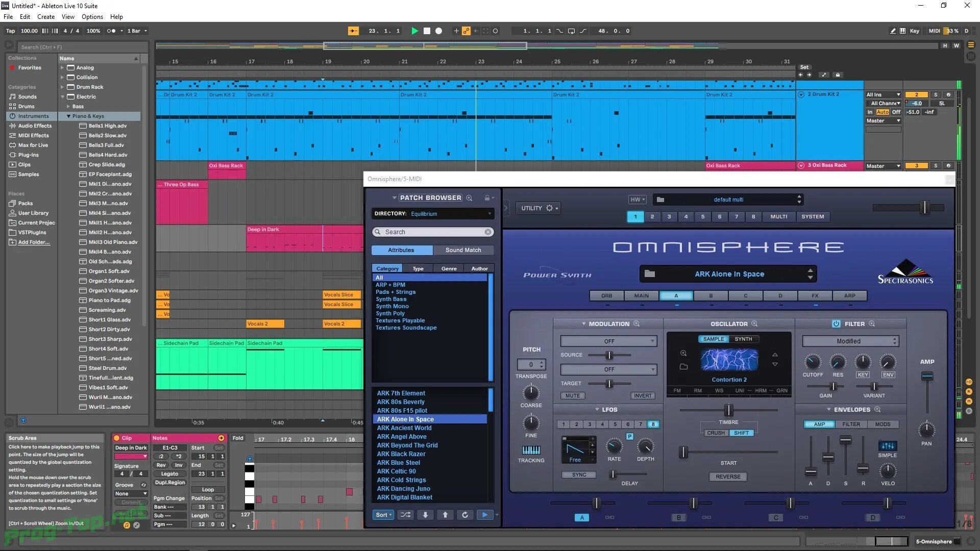Open the File menu
The height and width of the screenshot is (551, 980).
[8, 17]
